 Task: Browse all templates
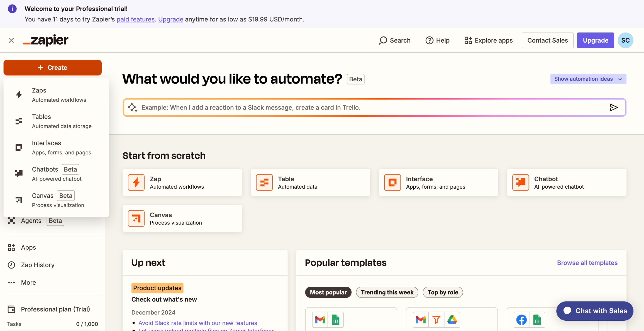pyautogui.click(x=587, y=262)
